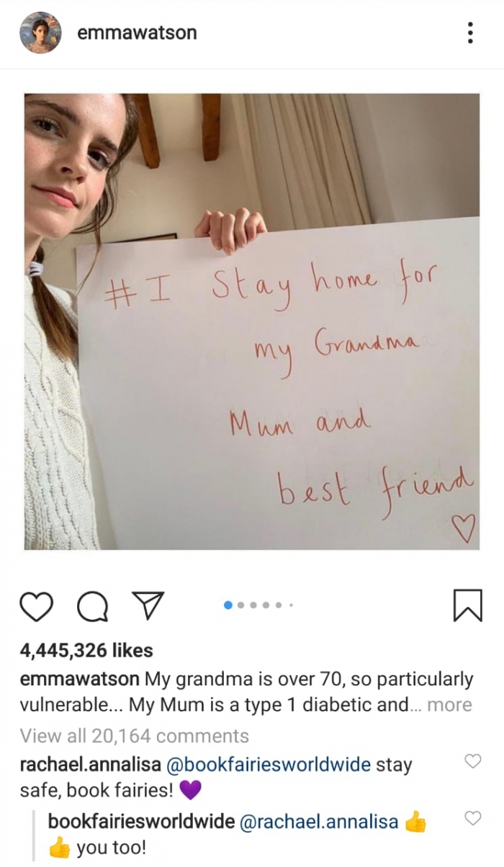504x867 pixels.
Task: Save post with bookmark icon
Action: point(468,605)
